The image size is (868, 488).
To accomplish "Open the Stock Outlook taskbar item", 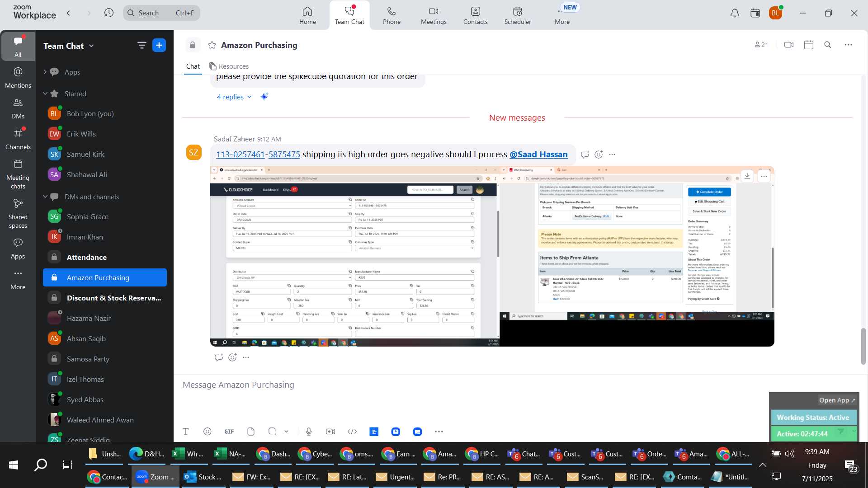I will point(203,477).
